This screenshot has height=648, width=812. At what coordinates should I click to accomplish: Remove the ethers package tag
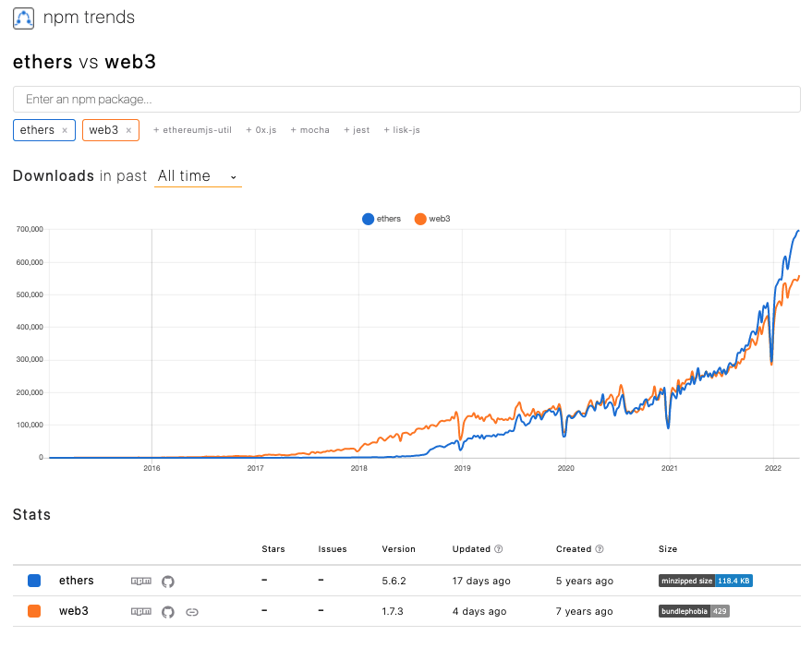pyautogui.click(x=65, y=131)
